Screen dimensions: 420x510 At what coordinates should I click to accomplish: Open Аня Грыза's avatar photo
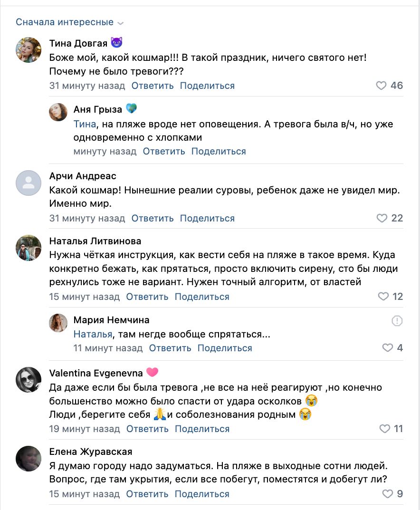pos(58,112)
